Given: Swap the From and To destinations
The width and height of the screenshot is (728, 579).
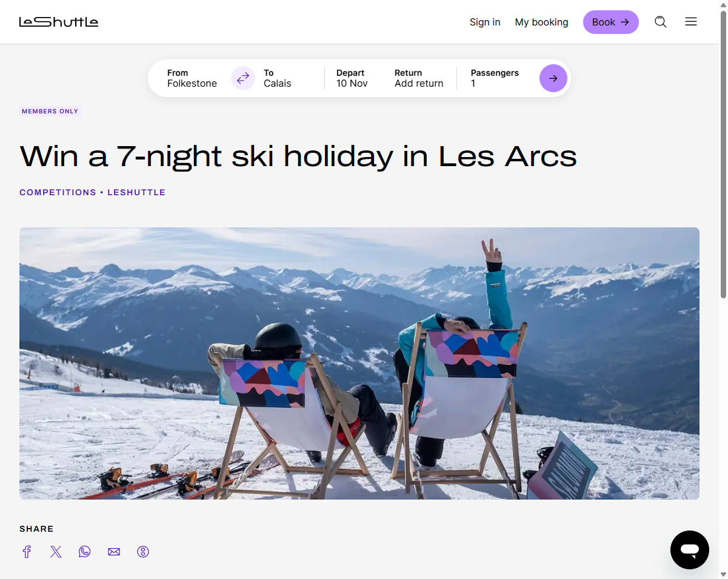Looking at the screenshot, I should [243, 78].
